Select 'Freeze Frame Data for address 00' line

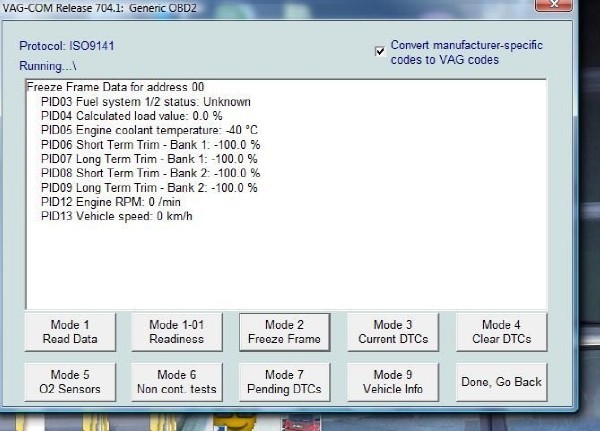[116, 87]
